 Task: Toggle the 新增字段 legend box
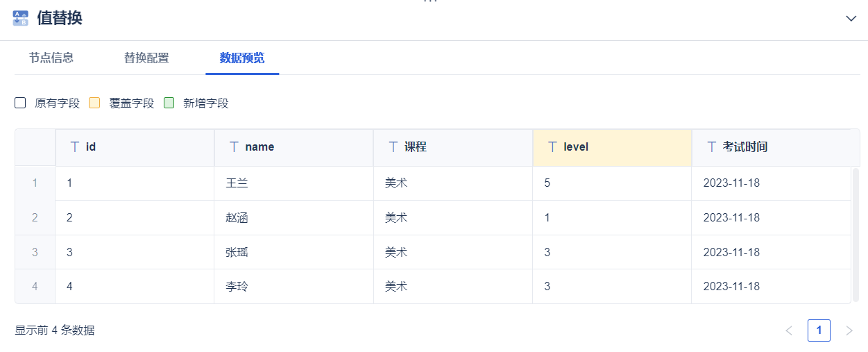[x=169, y=103]
